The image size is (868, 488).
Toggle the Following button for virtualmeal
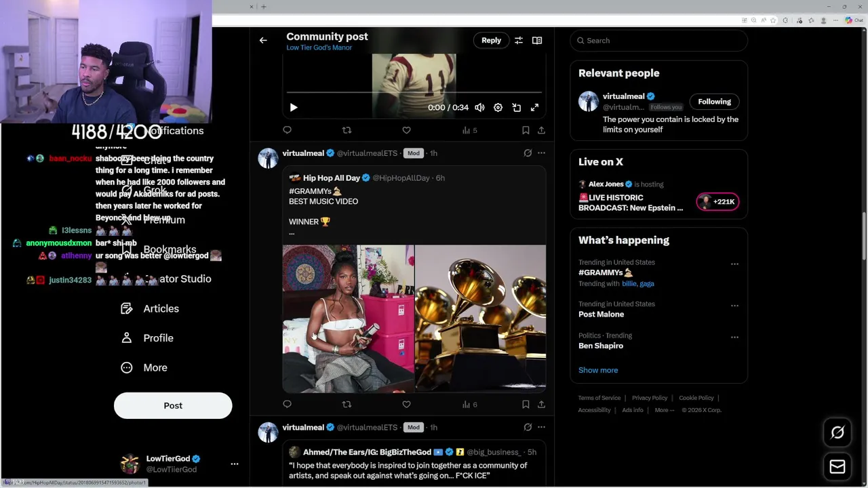714,102
